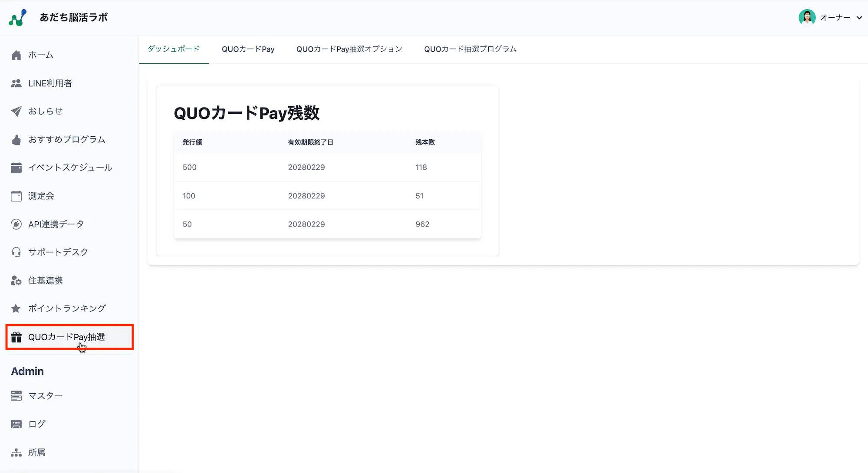868x473 pixels.
Task: Select the QUOカード抽選プログラム tab
Action: (470, 49)
